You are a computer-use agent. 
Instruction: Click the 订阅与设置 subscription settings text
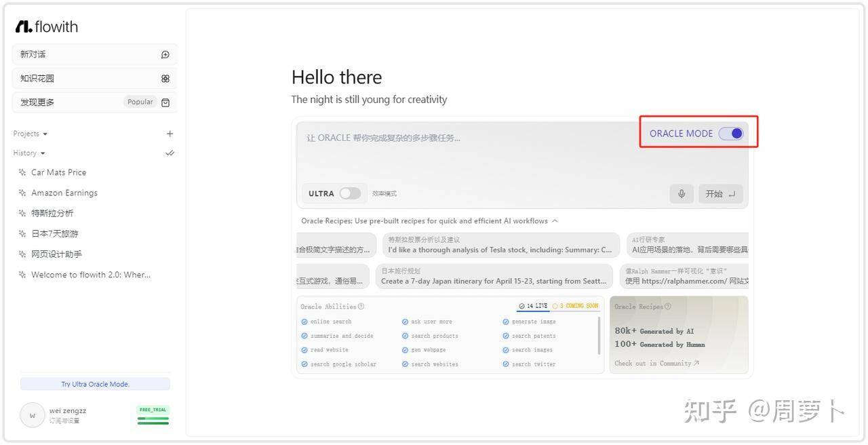[64, 421]
